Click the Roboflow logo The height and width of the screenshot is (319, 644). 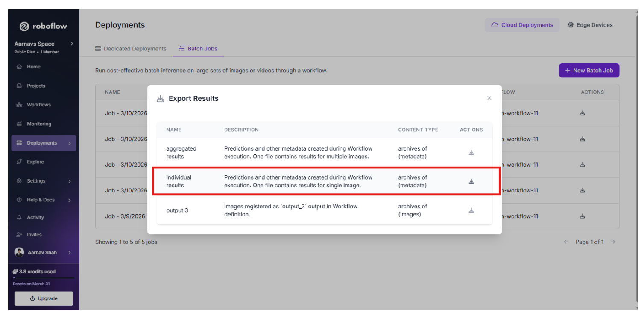click(x=44, y=26)
